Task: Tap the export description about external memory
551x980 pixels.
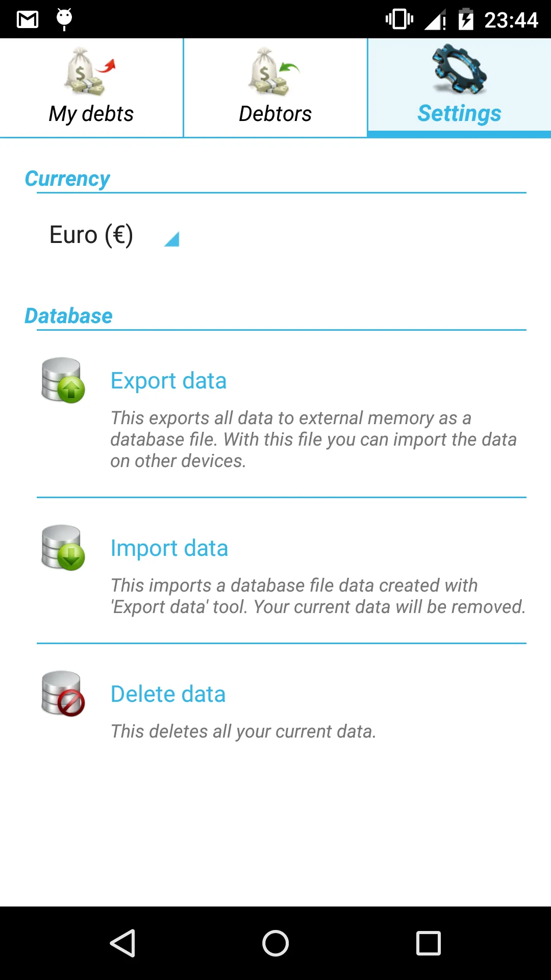Action: tap(313, 439)
